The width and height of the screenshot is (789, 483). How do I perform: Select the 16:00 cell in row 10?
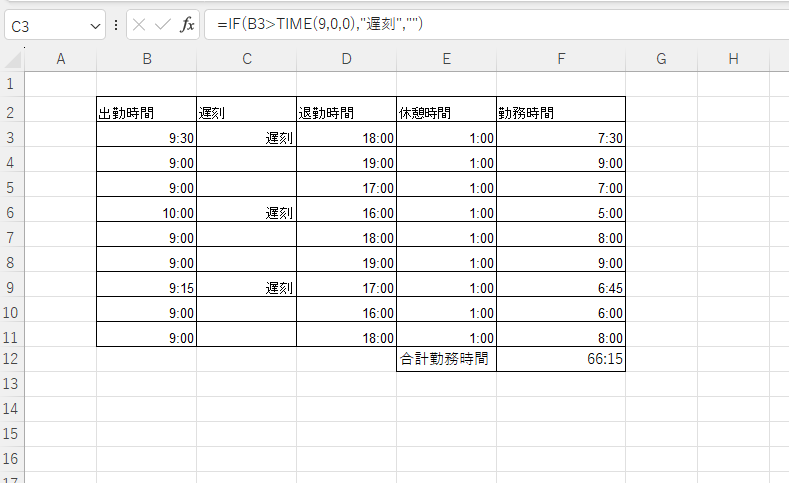(x=346, y=309)
